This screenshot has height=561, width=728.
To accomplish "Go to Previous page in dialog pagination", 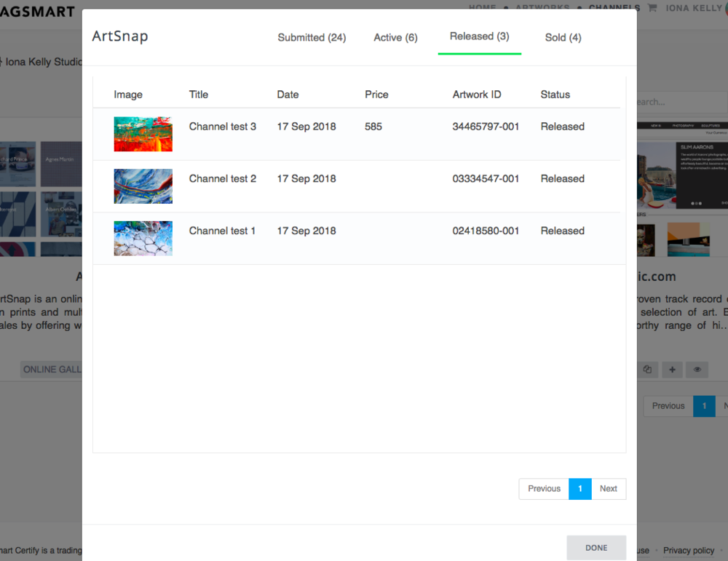I will click(x=544, y=489).
